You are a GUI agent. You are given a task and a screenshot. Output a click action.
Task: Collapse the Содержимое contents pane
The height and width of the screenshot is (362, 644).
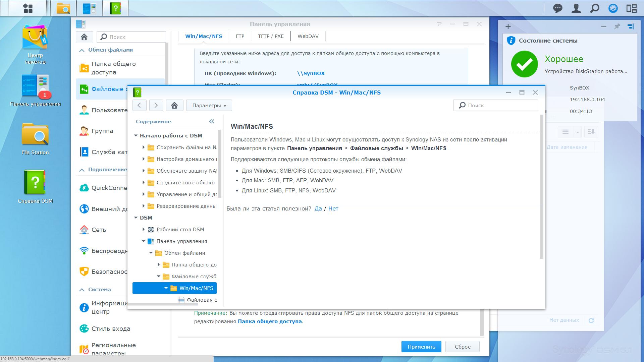(x=212, y=121)
